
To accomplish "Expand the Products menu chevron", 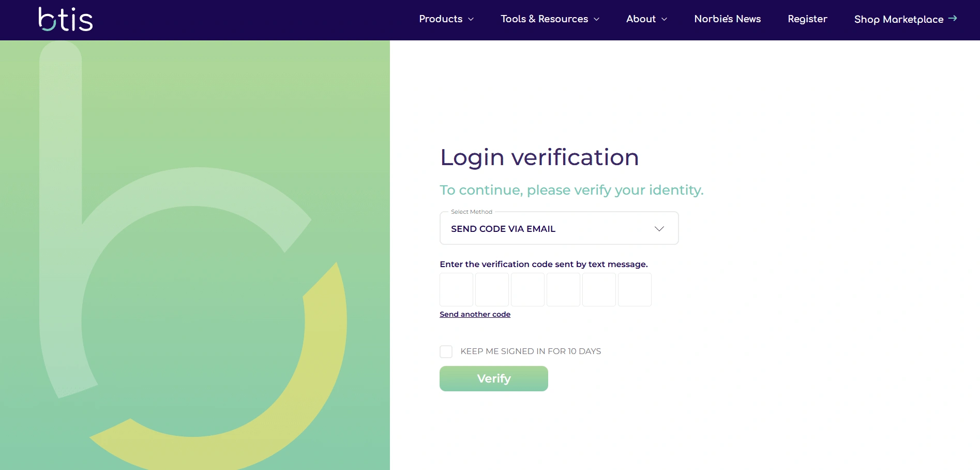I will coord(471,19).
